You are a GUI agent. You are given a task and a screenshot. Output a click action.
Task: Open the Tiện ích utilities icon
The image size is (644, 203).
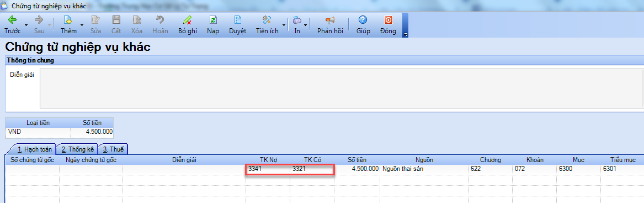click(x=267, y=20)
